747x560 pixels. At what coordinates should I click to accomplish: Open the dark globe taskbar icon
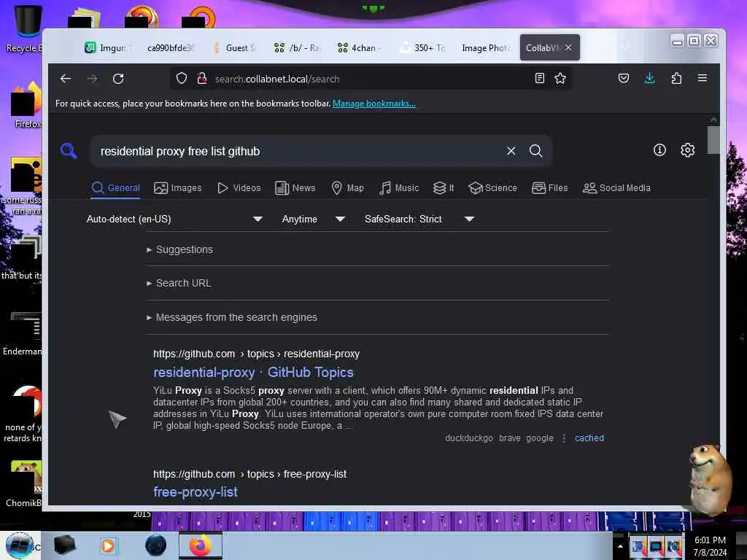tap(156, 545)
